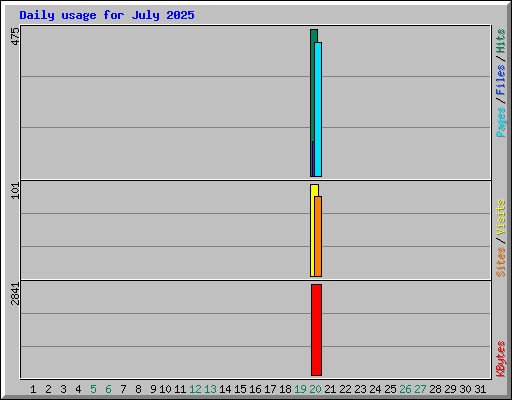Click the 'Daily usage for July 2025' title
This screenshot has width=512, height=400.
(107, 15)
